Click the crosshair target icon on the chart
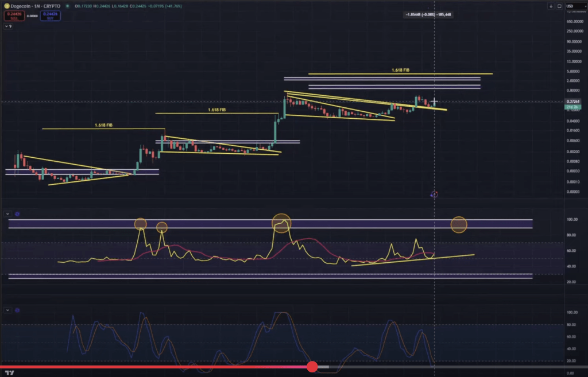 (x=435, y=195)
